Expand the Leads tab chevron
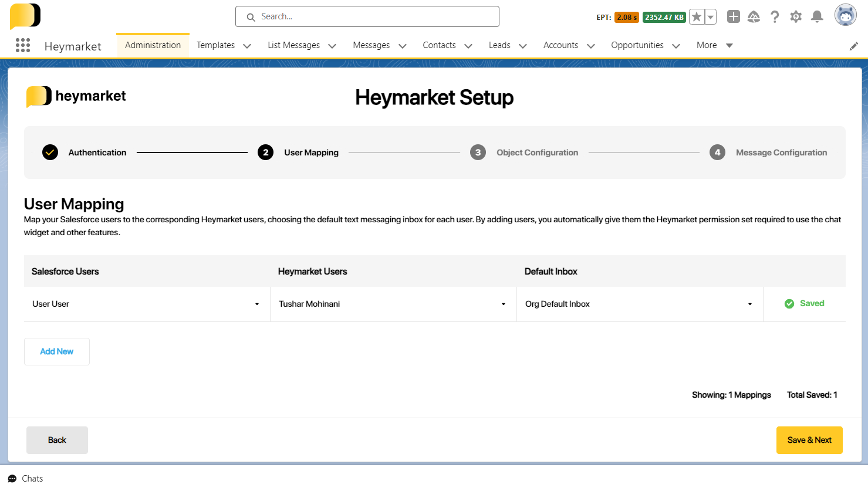Viewport: 868px width, 488px height. [523, 46]
